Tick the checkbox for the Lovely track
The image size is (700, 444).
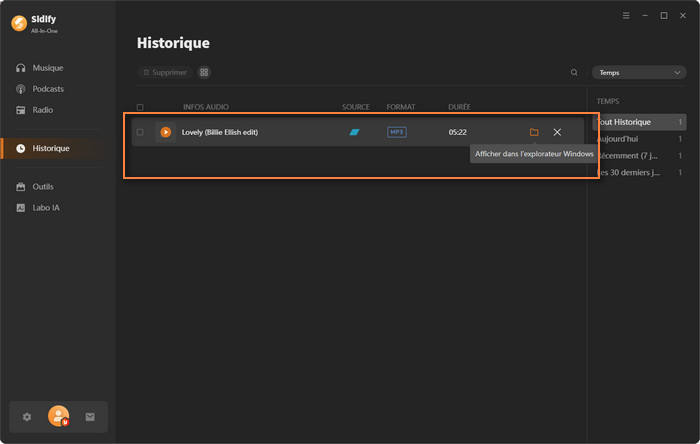140,132
